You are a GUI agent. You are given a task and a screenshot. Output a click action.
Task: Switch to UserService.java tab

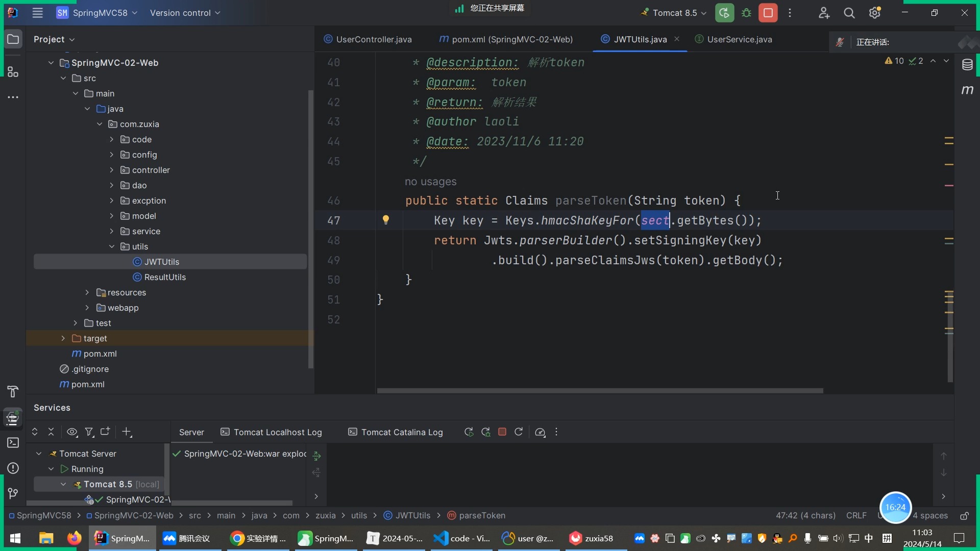733,39
